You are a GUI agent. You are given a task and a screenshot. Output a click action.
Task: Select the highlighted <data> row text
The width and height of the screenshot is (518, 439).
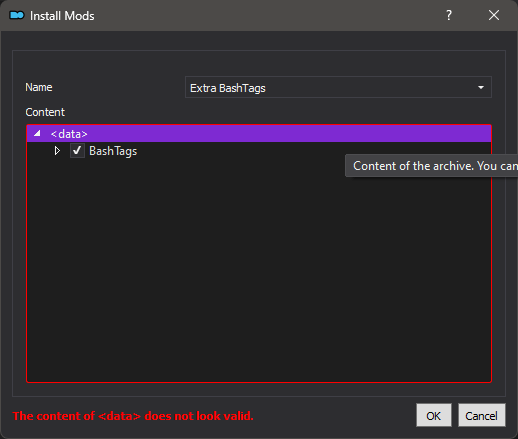click(69, 134)
